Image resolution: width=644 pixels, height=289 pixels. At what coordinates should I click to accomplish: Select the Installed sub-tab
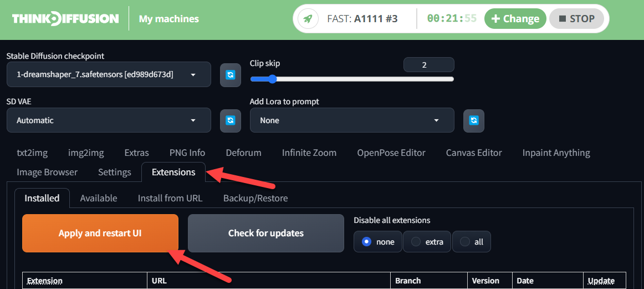click(x=42, y=198)
